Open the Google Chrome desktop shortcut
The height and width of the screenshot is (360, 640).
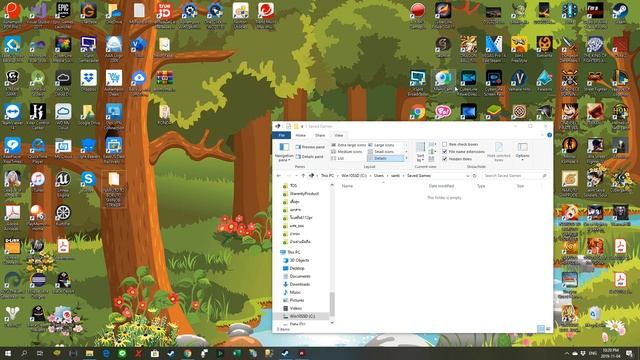(x=418, y=111)
